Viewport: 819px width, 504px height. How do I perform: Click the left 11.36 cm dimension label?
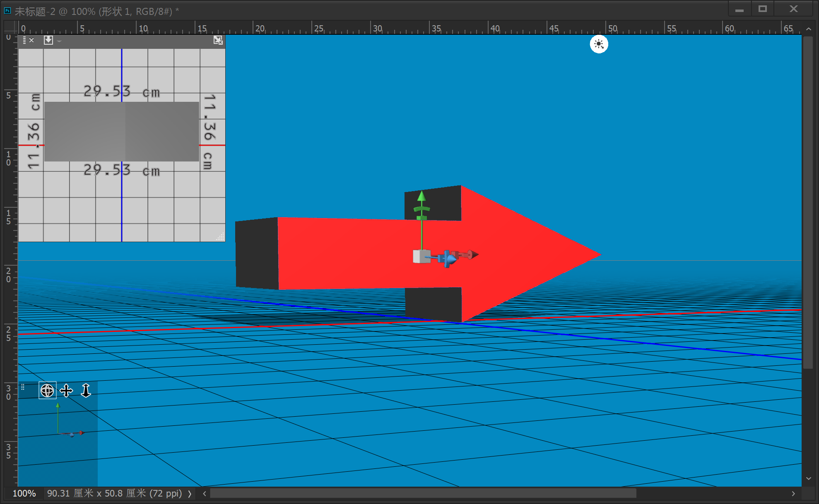(x=34, y=131)
